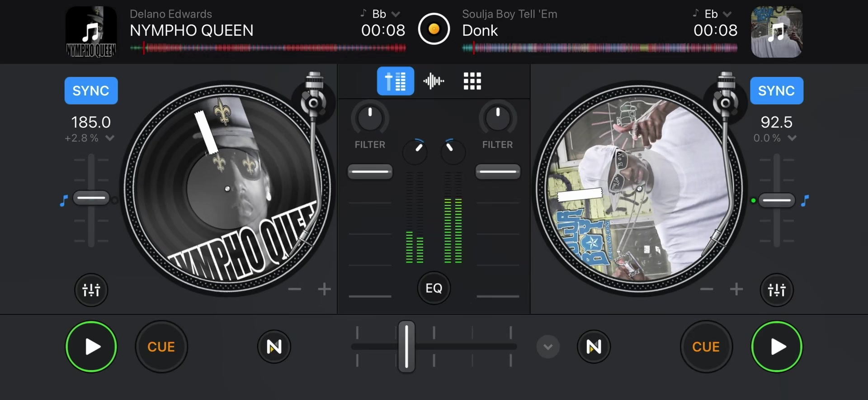
Task: Play the left deck
Action: (91, 347)
